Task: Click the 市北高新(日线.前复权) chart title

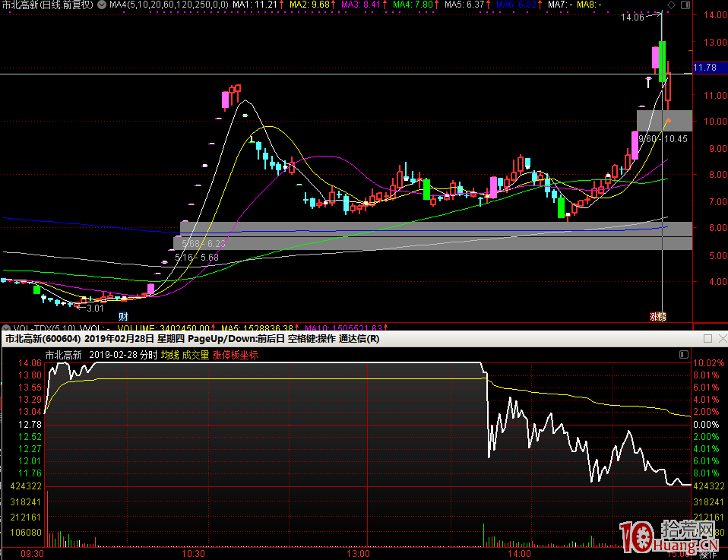Action: click(48, 5)
